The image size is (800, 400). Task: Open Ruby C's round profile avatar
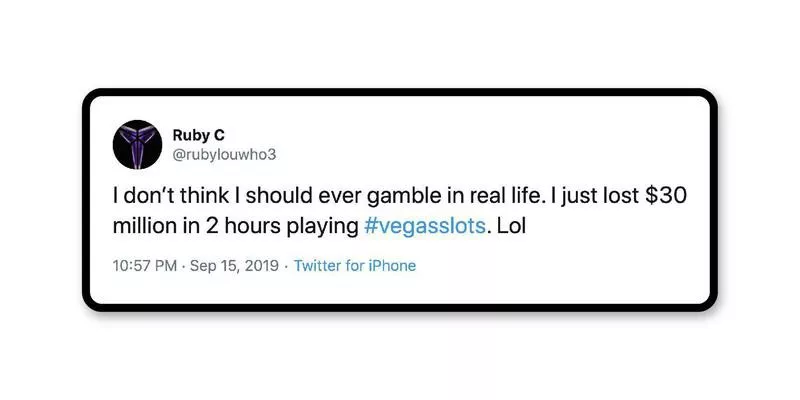(137, 144)
